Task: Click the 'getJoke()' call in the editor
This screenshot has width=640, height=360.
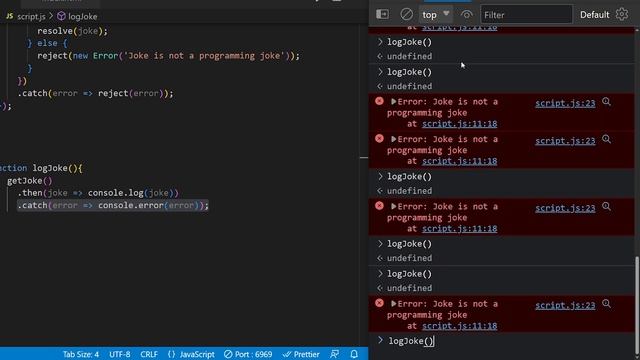Action: pyautogui.click(x=29, y=180)
